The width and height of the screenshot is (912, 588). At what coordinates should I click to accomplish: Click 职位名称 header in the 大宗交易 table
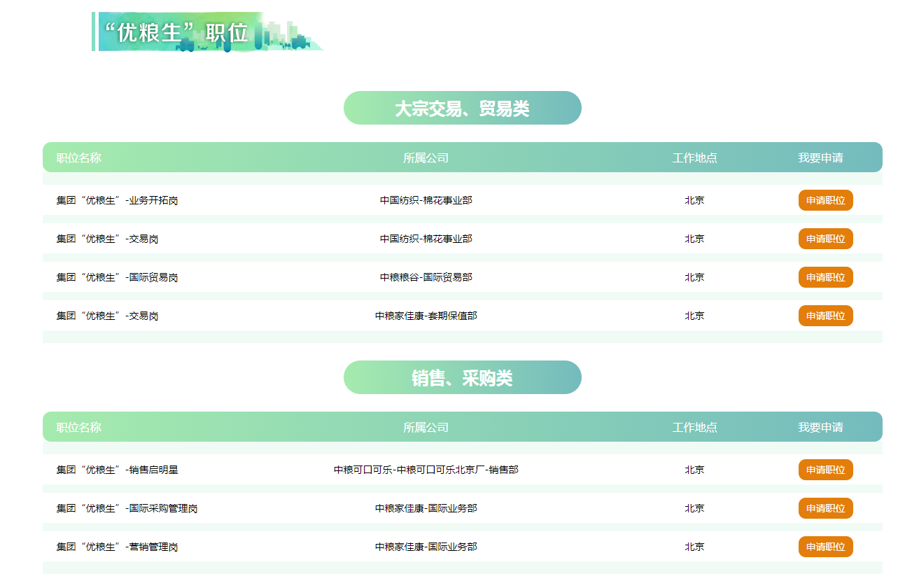(x=79, y=157)
